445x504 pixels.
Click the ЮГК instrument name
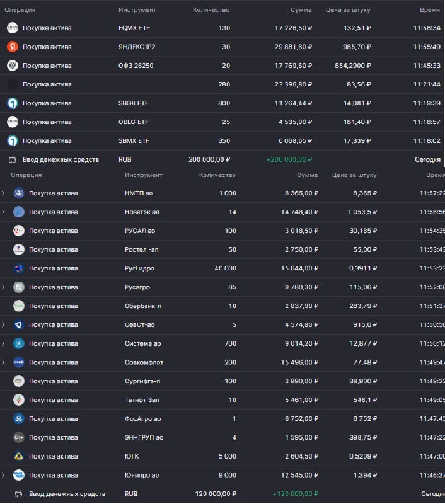pyautogui.click(x=132, y=456)
